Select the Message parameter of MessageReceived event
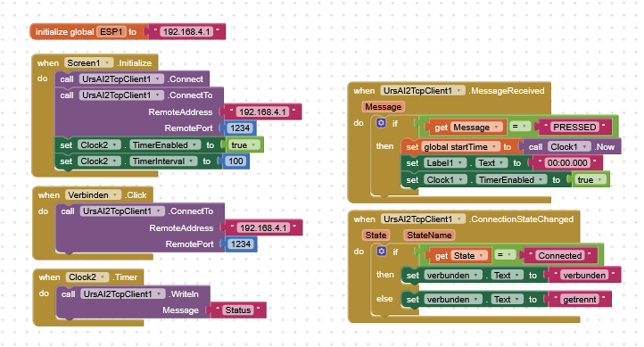The height and width of the screenshot is (347, 644). [x=384, y=107]
